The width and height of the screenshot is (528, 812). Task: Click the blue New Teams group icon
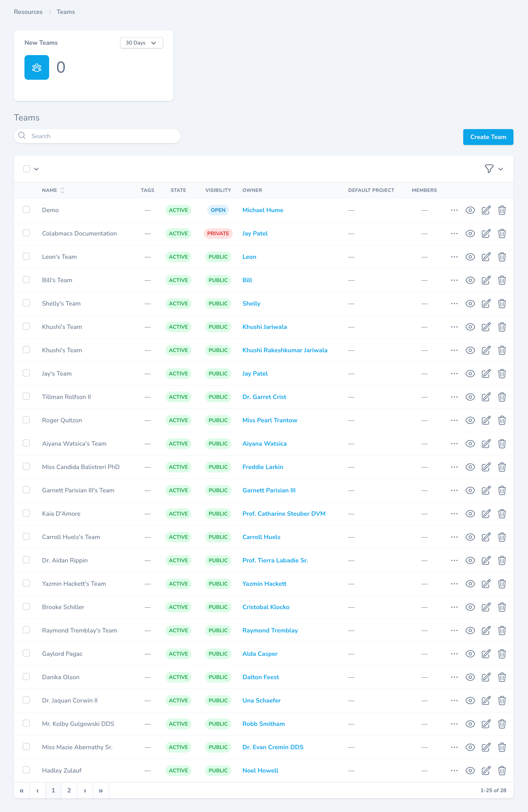point(37,68)
